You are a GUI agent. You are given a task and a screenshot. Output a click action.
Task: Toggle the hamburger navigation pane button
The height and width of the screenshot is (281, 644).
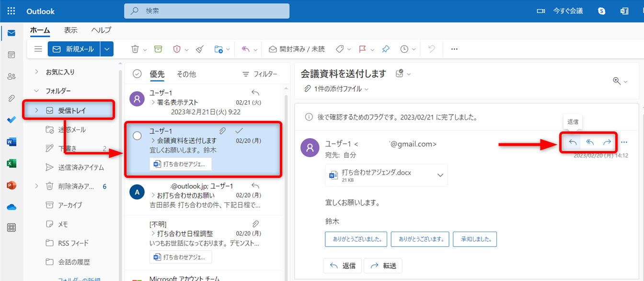38,49
